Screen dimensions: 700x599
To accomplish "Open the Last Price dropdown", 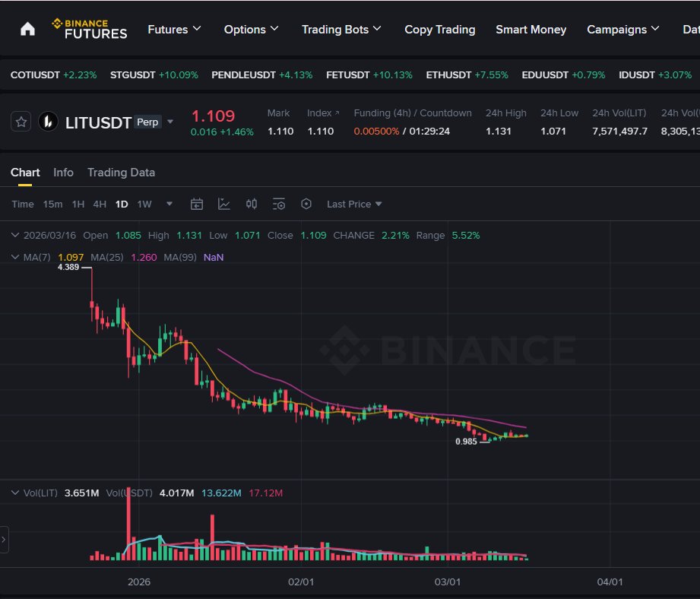I will pyautogui.click(x=354, y=204).
